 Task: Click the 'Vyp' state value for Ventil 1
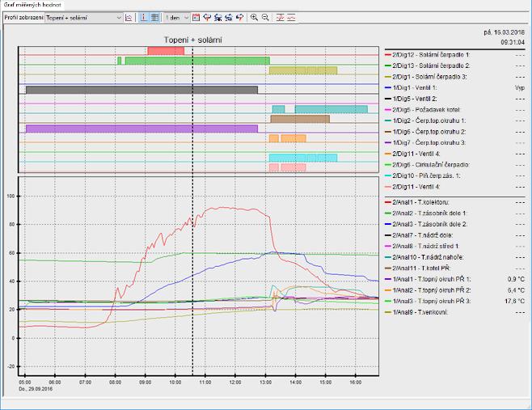[520, 87]
